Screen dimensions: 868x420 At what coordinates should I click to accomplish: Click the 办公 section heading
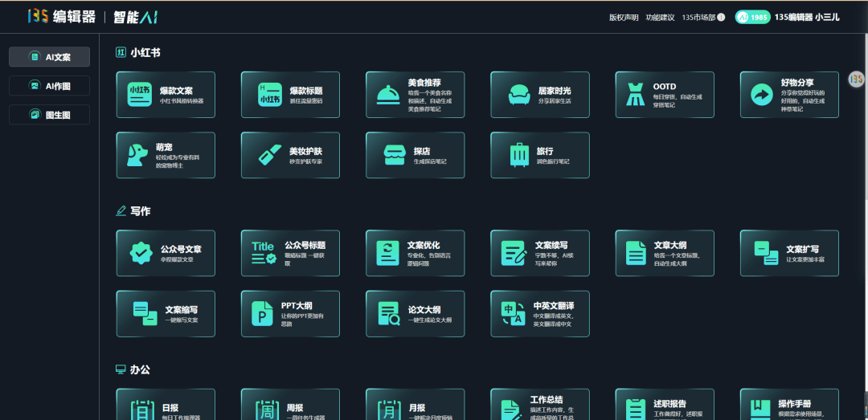(140, 369)
